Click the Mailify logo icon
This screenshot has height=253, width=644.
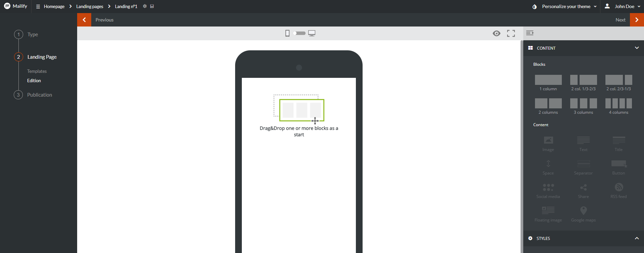(7, 6)
